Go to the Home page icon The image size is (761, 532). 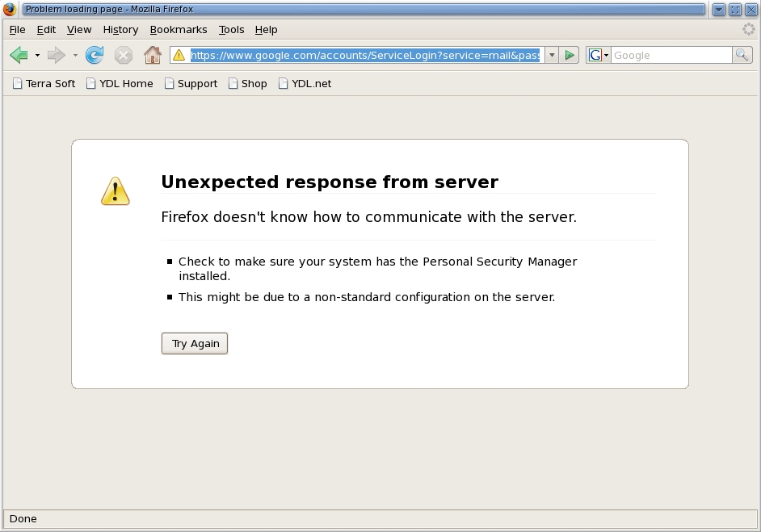click(x=152, y=55)
